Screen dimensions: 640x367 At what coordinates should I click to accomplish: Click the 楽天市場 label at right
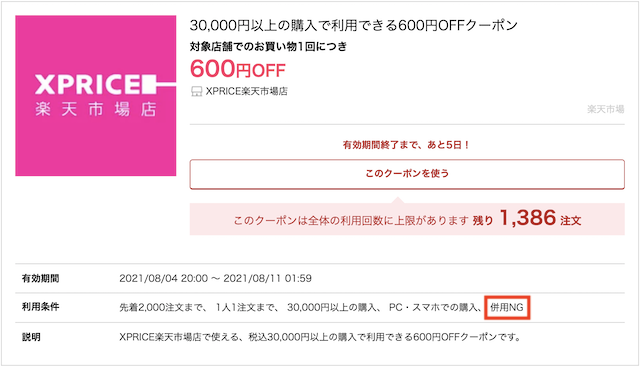point(606,109)
